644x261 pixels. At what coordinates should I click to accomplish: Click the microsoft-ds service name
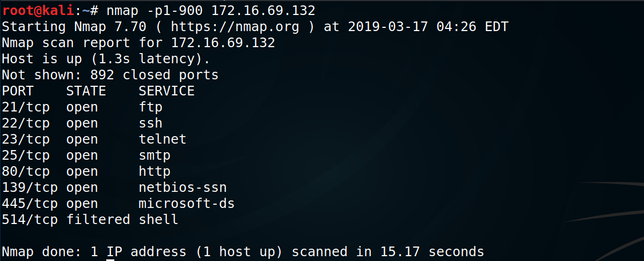click(x=186, y=203)
